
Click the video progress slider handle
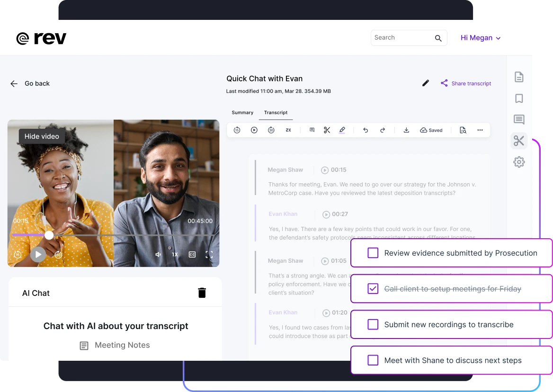tap(49, 235)
